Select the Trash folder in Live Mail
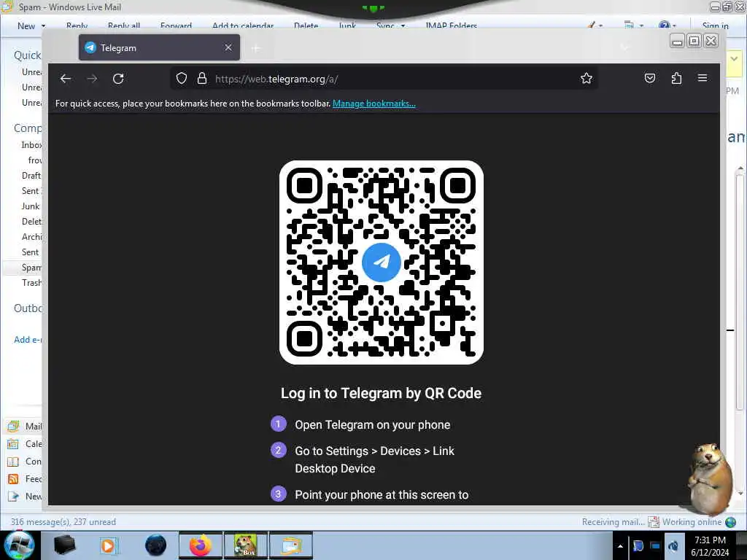The image size is (747, 560). click(32, 282)
